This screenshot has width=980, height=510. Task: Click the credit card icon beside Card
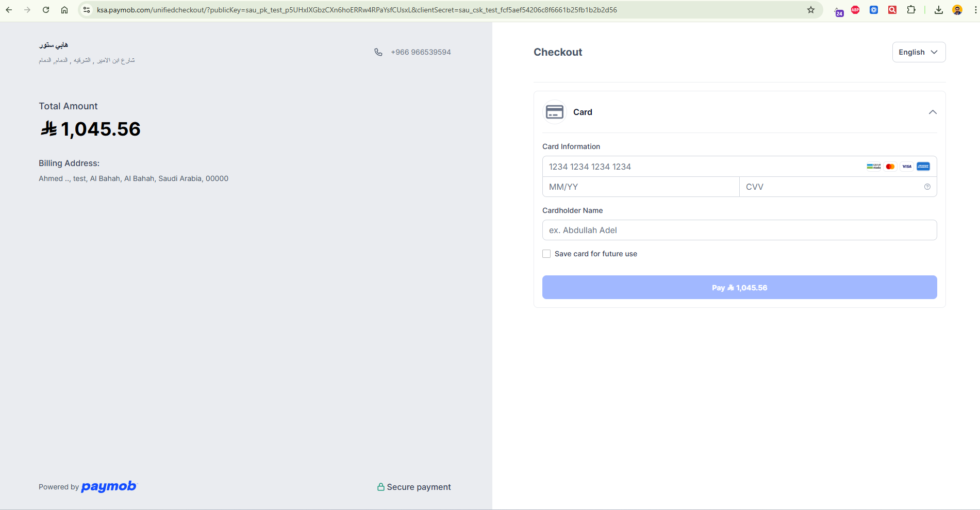point(554,112)
